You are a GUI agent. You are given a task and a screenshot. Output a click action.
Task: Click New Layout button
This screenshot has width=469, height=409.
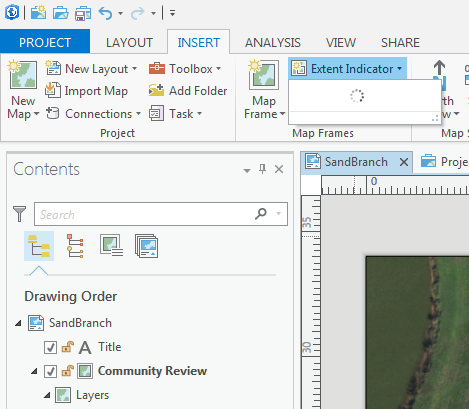point(91,69)
